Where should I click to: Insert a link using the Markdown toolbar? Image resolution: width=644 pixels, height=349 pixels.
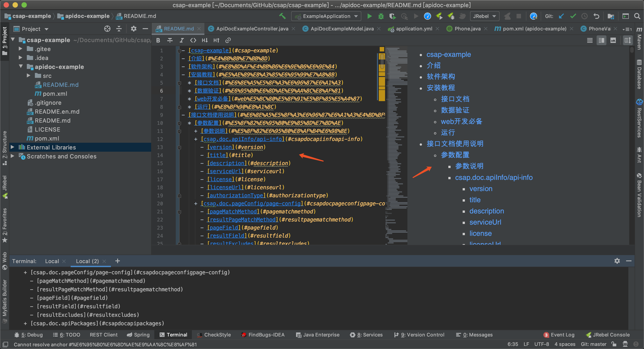(x=228, y=40)
